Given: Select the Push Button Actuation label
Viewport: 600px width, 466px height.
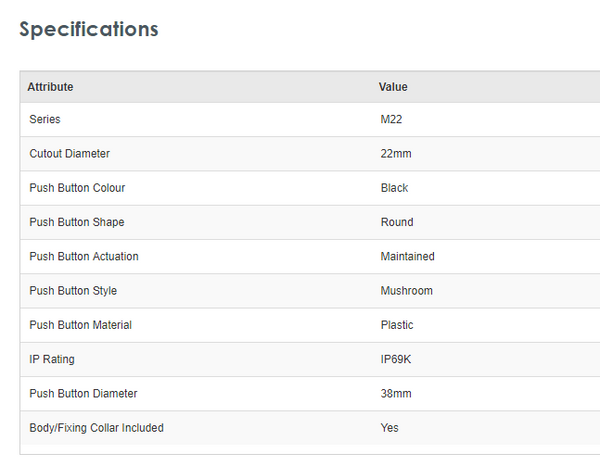Looking at the screenshot, I should pyautogui.click(x=84, y=256).
